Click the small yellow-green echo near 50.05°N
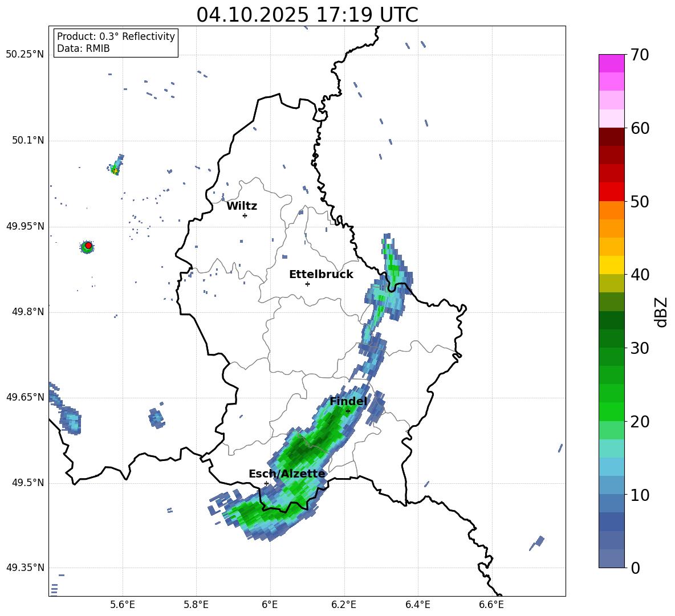Screen dimensions: 675x616 tap(115, 166)
